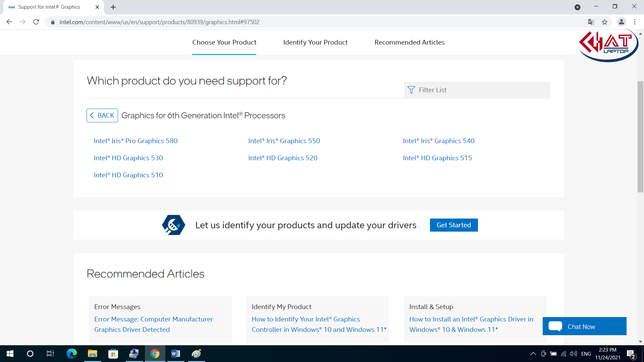Click the page reload/refresh icon
This screenshot has width=644, height=362.
(37, 22)
